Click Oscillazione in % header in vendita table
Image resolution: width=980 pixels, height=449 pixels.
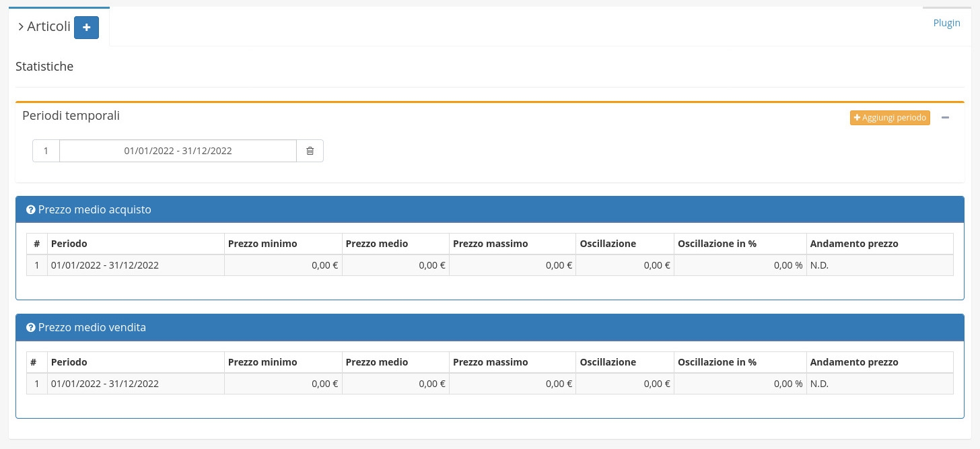pos(717,362)
